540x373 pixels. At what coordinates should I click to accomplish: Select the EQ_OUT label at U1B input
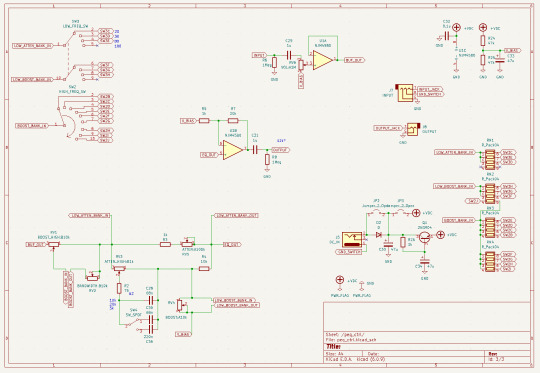point(210,155)
